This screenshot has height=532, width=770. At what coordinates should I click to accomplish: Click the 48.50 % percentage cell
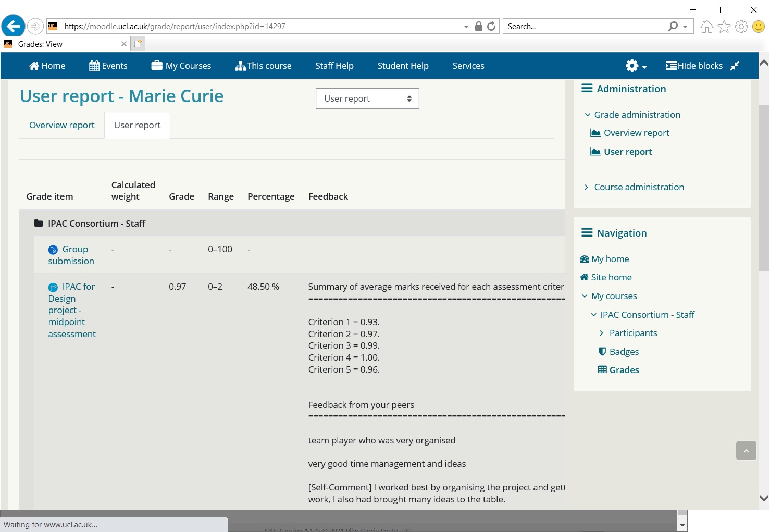pyautogui.click(x=263, y=287)
